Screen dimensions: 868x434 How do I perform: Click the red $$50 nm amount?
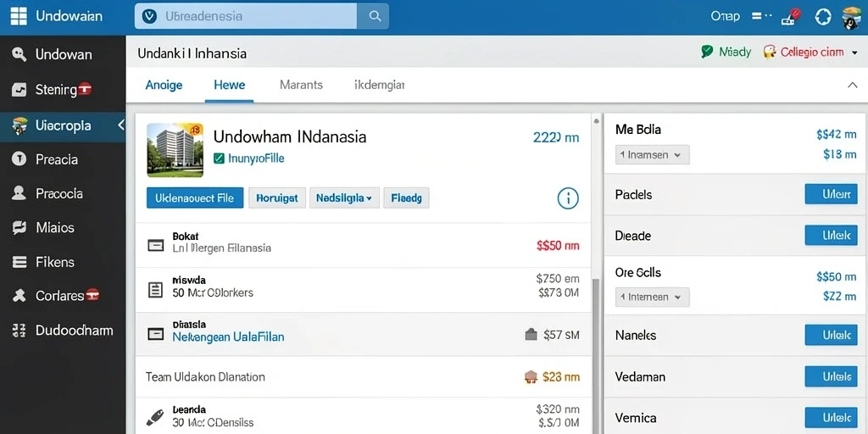(558, 245)
